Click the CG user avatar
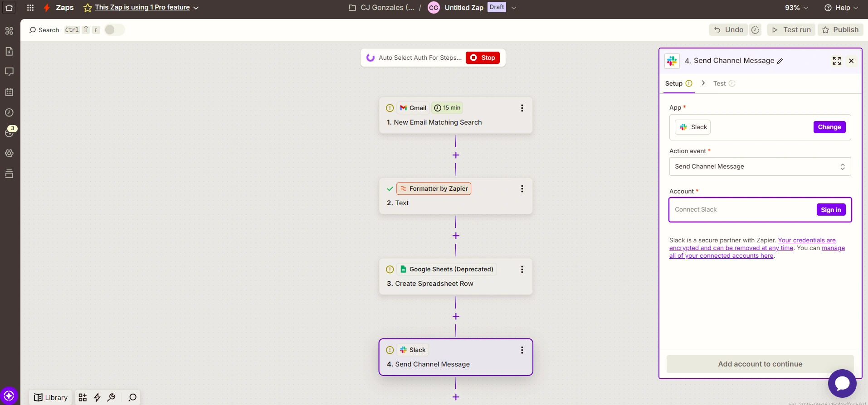 (x=434, y=8)
